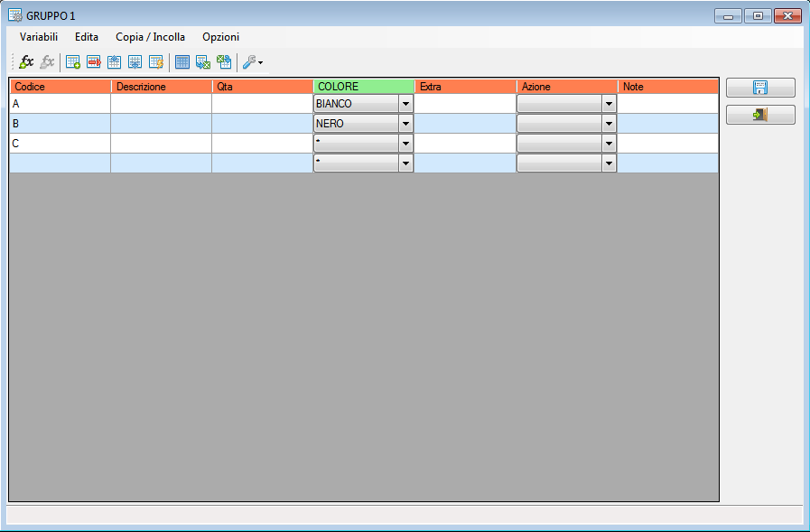Click the Qta cell in row B
This screenshot has width=810, height=532.
coord(263,124)
